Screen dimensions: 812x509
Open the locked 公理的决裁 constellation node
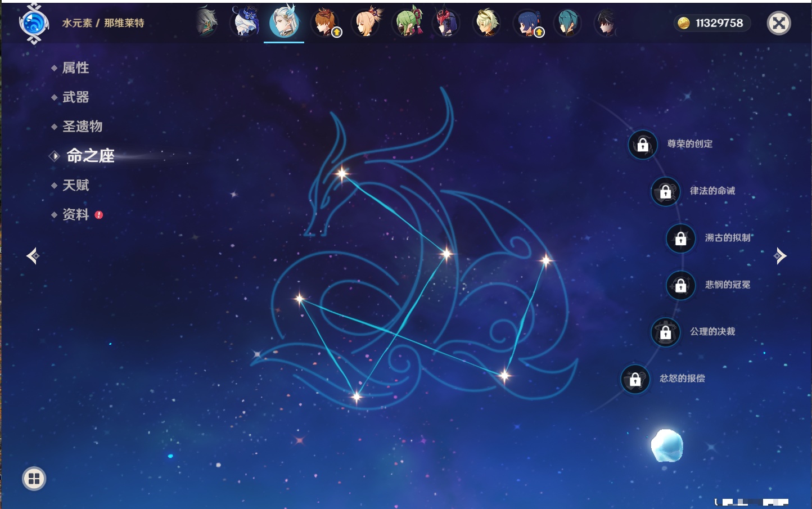(x=666, y=332)
